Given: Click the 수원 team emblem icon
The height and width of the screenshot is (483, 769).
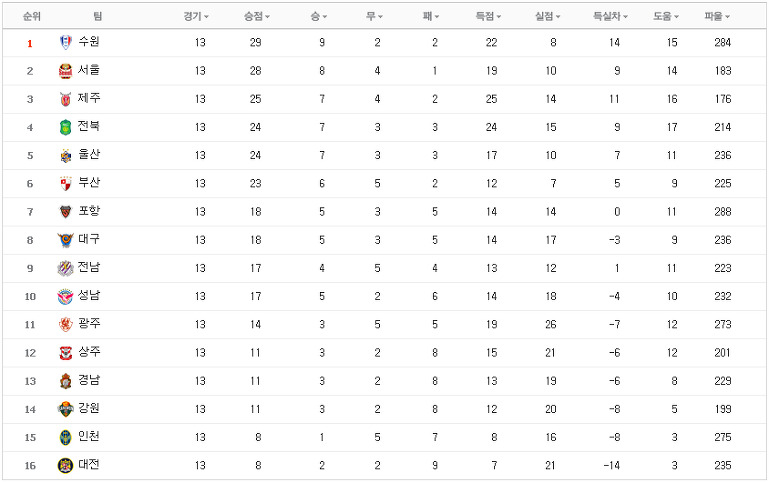Looking at the screenshot, I should 65,43.
